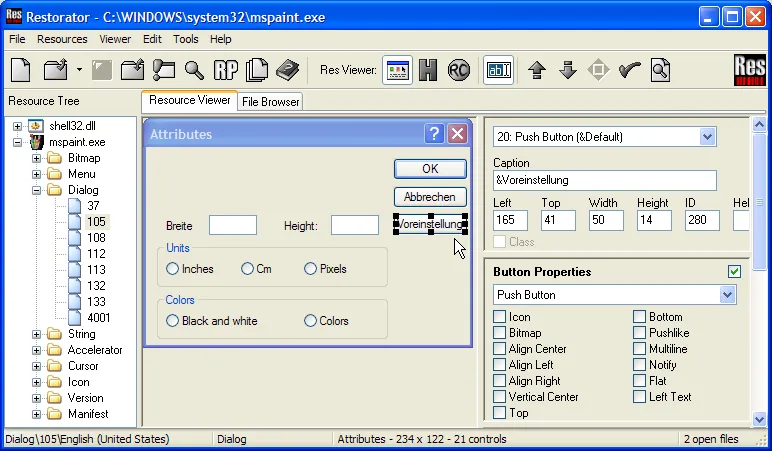Image resolution: width=772 pixels, height=451 pixels.
Task: Expand the shell32.dll tree node
Action: (18, 126)
